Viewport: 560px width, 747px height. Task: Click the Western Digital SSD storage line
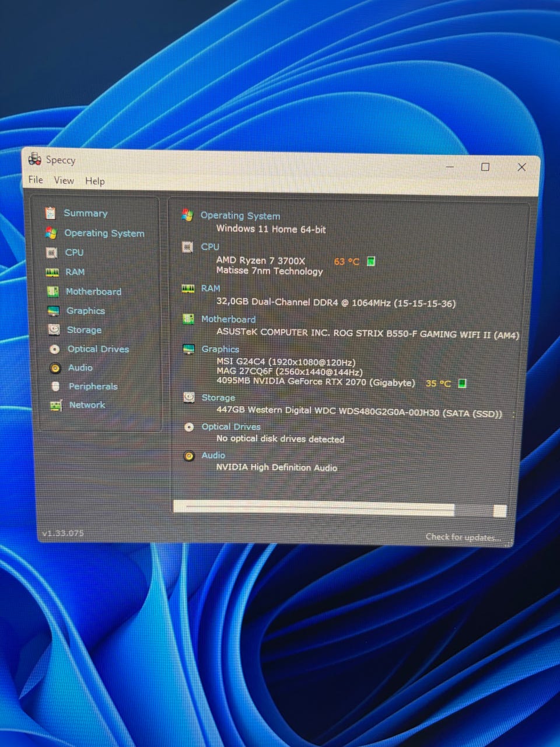[x=359, y=411]
